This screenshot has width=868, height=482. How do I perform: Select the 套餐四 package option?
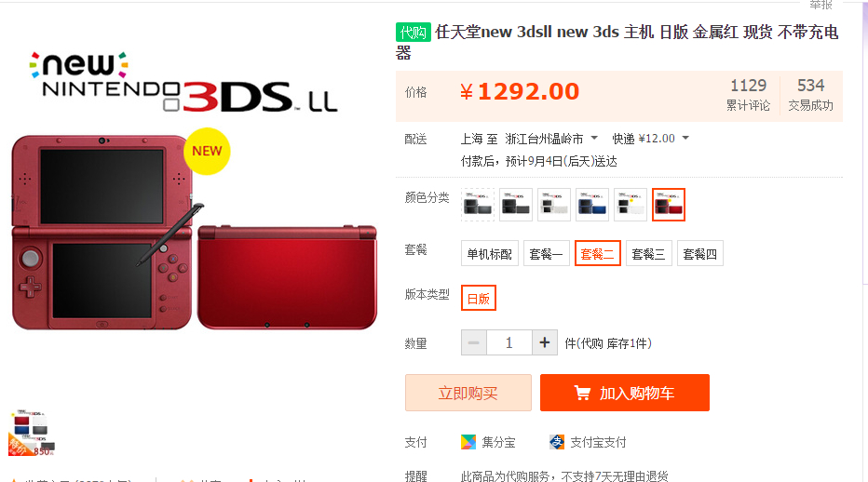click(699, 254)
